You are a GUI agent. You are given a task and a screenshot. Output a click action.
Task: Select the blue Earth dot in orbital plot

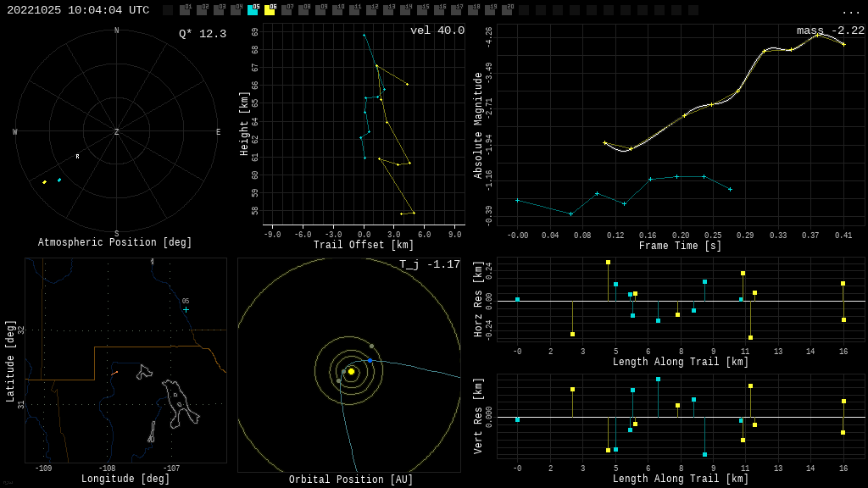(370, 361)
